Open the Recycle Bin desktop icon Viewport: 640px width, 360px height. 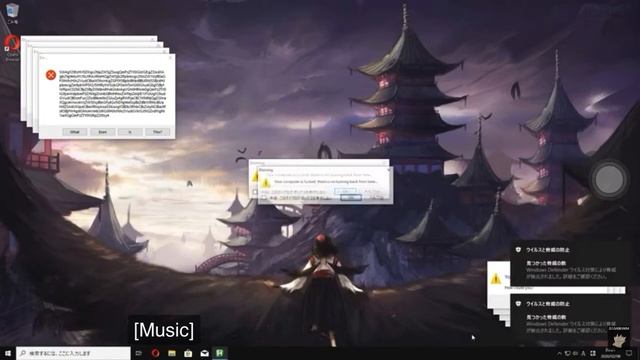coord(12,12)
